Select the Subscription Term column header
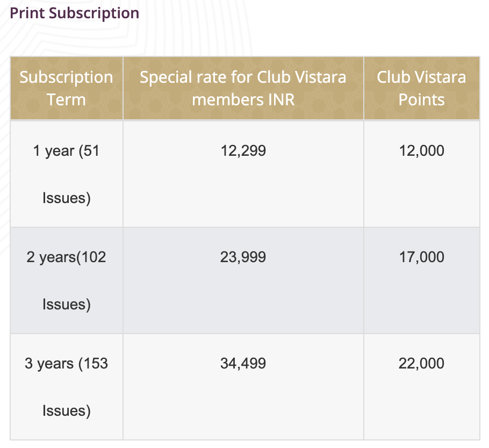The image size is (489, 448). click(x=67, y=88)
